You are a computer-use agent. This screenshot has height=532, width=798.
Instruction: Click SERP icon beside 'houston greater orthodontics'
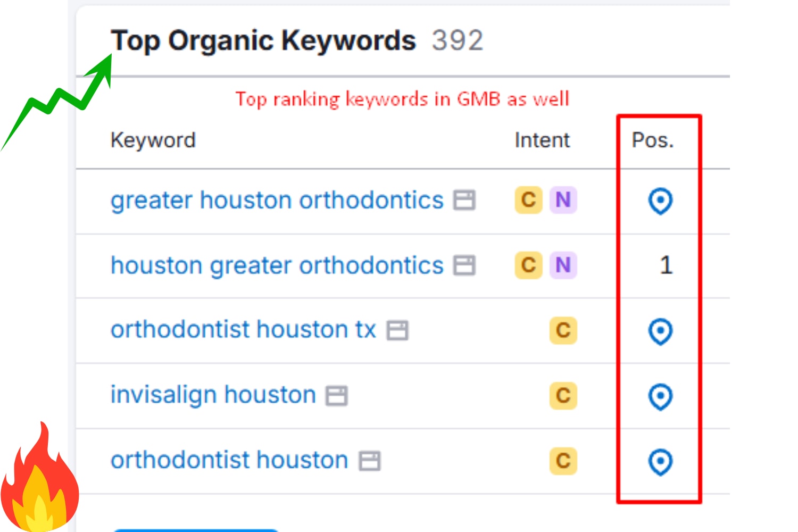(464, 265)
